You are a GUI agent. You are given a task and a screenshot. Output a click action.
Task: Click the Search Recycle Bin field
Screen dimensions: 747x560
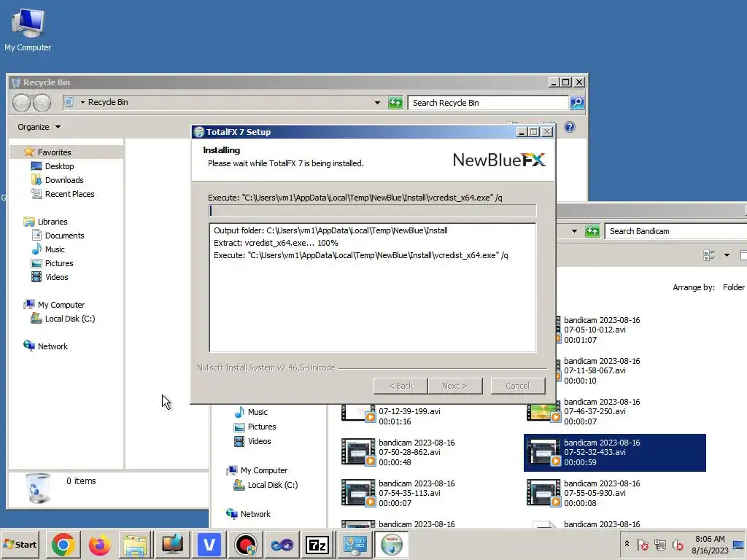click(488, 103)
